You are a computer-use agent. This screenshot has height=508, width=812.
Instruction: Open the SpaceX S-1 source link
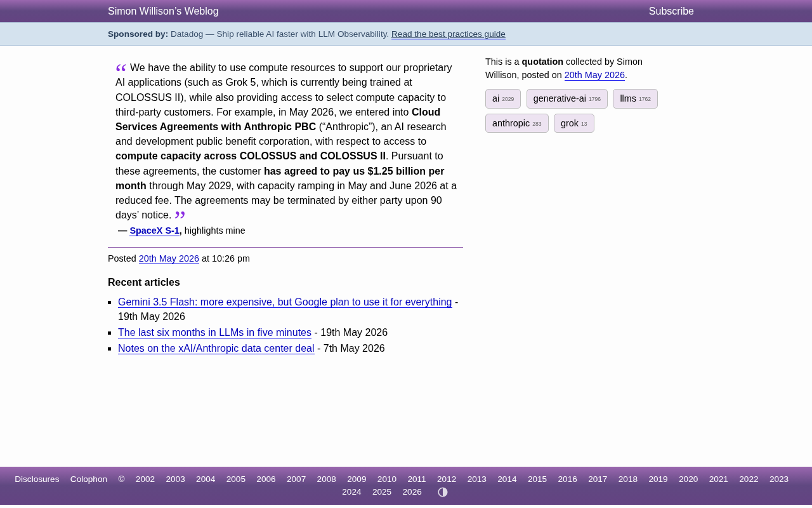click(x=155, y=231)
